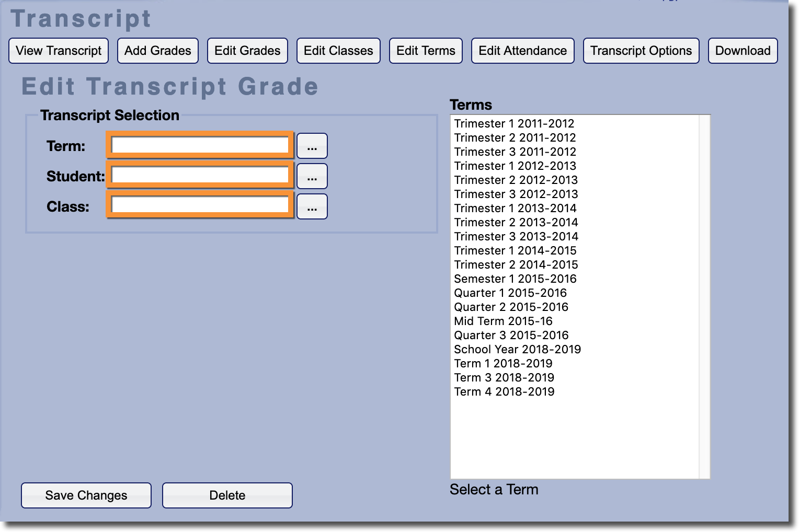Screen dimensions: 799x532
Task: Open Edit Attendance section
Action: [522, 51]
